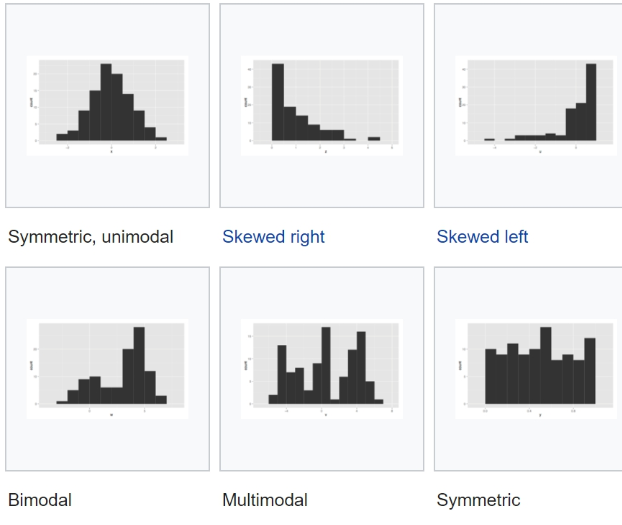622x525 pixels.
Task: Open the skewed left histogram image
Action: point(529,105)
